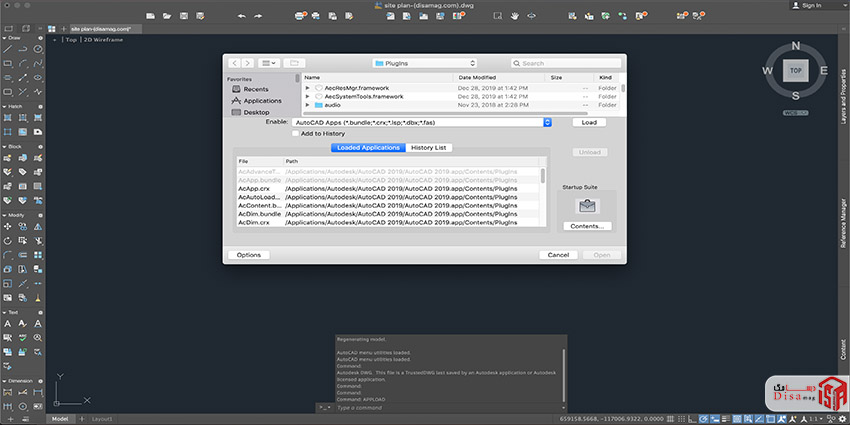Click the Redo arrow in top toolbar

pos(257,16)
